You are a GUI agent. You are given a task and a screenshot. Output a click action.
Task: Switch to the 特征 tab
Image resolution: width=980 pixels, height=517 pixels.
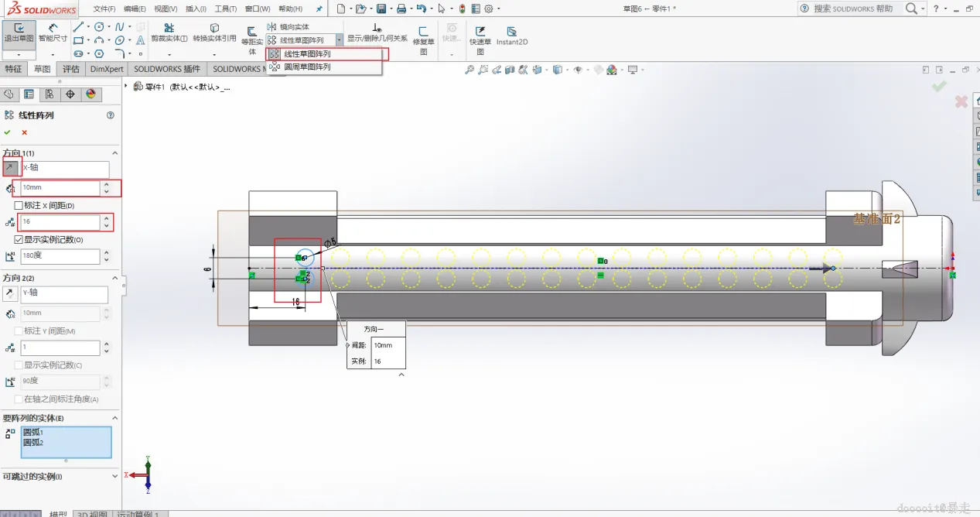(14, 69)
